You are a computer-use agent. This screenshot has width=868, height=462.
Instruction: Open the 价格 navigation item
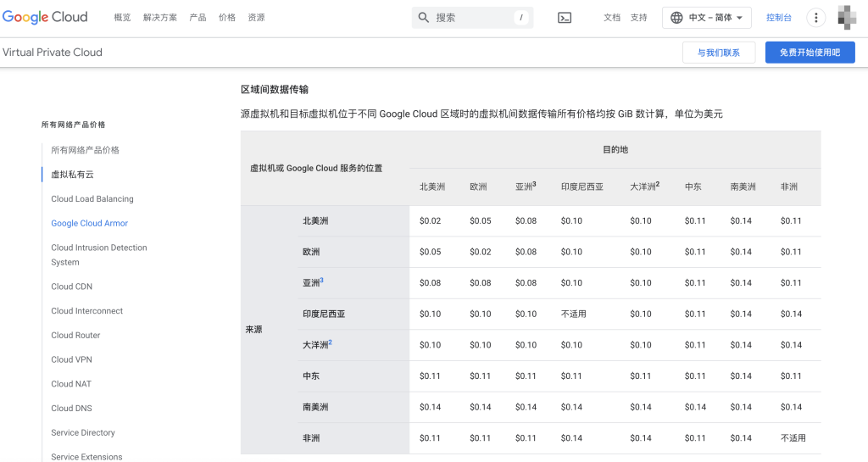tap(227, 18)
